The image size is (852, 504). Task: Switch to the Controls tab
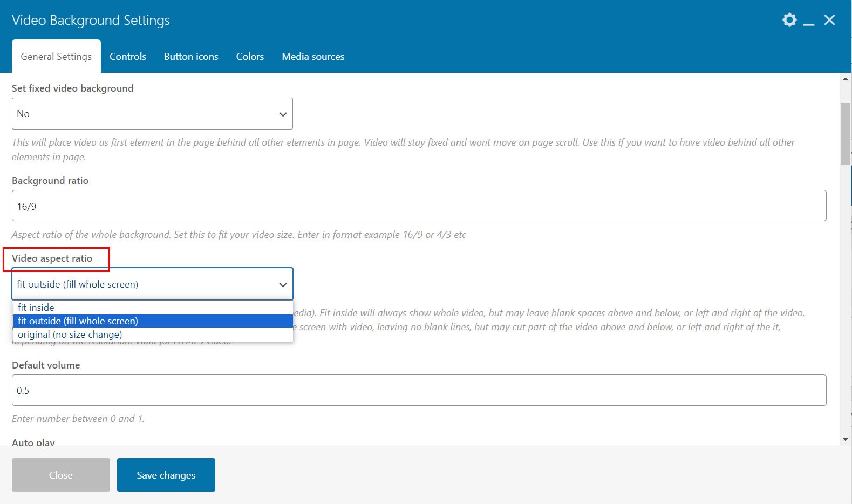(x=128, y=56)
